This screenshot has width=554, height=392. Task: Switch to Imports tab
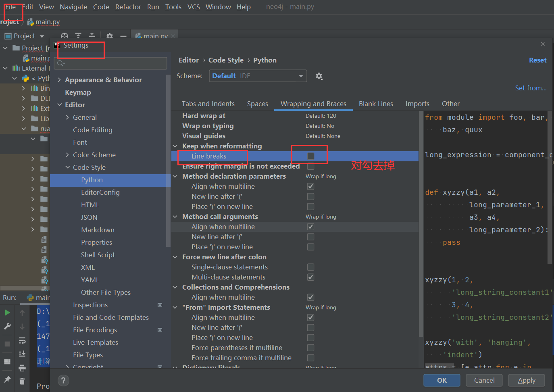[x=417, y=104]
